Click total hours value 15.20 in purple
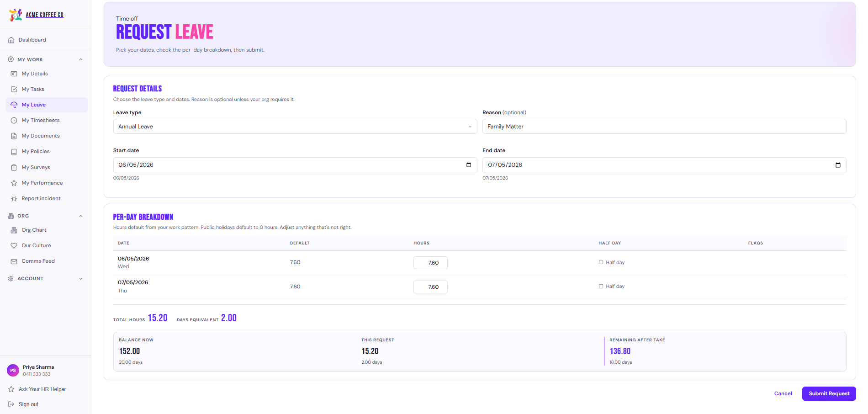This screenshot has height=414, width=868. point(158,318)
